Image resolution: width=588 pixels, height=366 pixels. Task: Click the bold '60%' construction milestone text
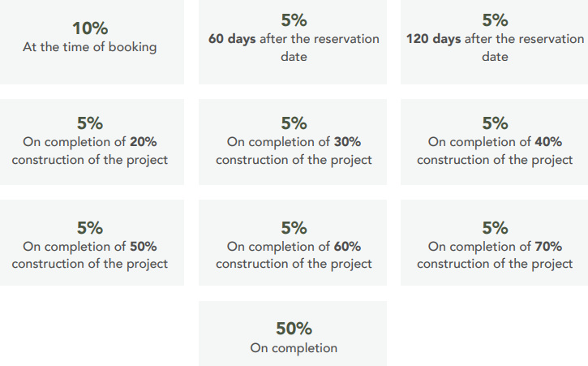347,247
